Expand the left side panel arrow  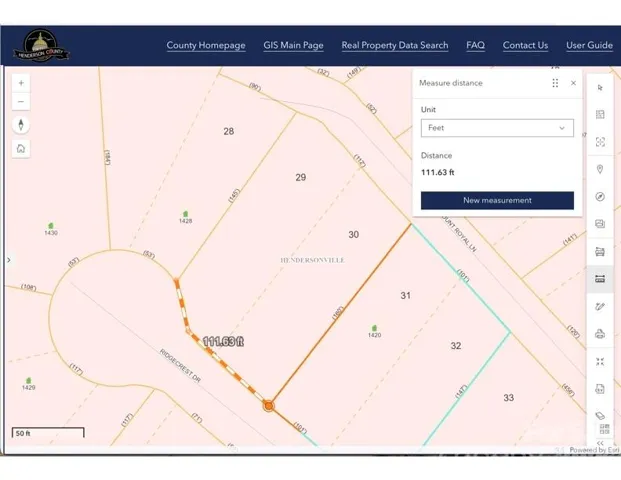pos(9,260)
